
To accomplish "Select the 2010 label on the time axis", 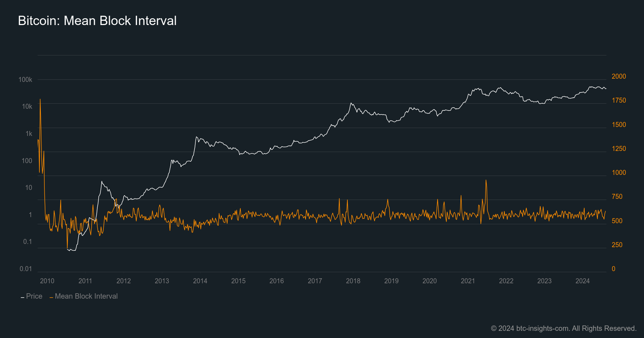I will coord(47,281).
